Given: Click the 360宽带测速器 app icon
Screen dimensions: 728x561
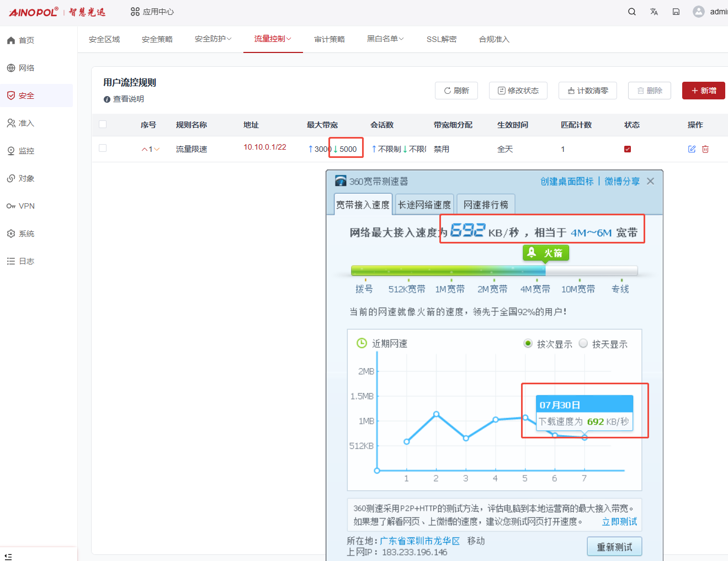Looking at the screenshot, I should point(341,181).
